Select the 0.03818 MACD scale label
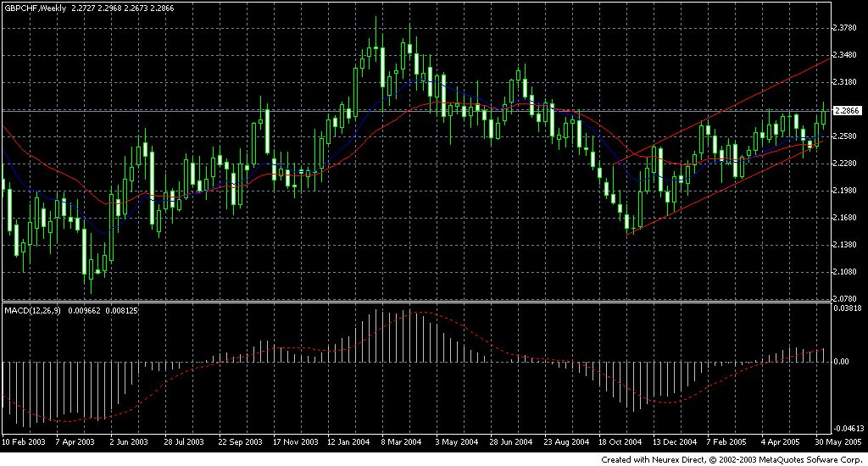This screenshot has width=868, height=466. (x=848, y=308)
